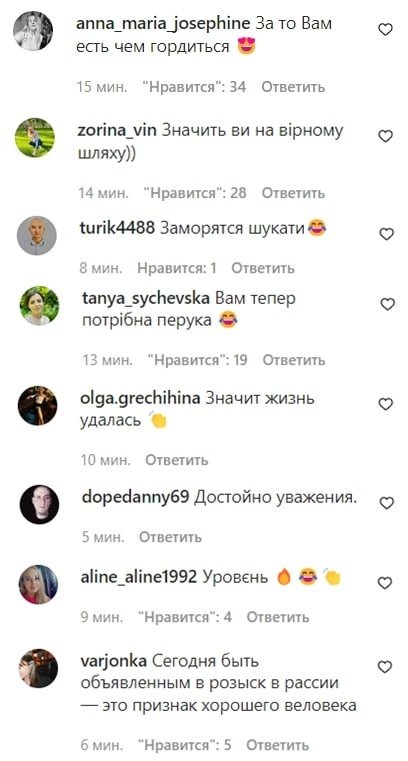Open aline_aline1992's profile avatar
408x761 pixels.
click(x=38, y=584)
